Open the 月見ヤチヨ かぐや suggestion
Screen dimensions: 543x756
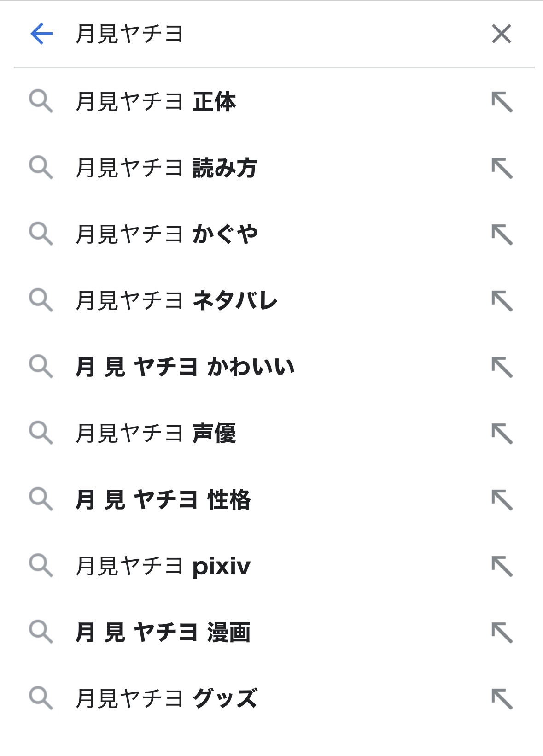tap(166, 234)
